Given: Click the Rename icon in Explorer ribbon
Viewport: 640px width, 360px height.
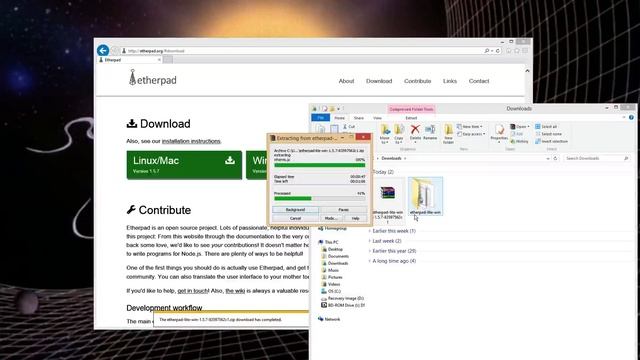Looking at the screenshot, I should [x=430, y=133].
